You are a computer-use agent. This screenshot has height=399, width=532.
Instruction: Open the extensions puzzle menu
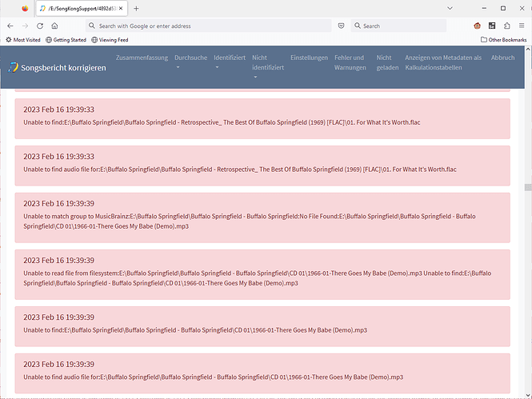[x=507, y=26]
